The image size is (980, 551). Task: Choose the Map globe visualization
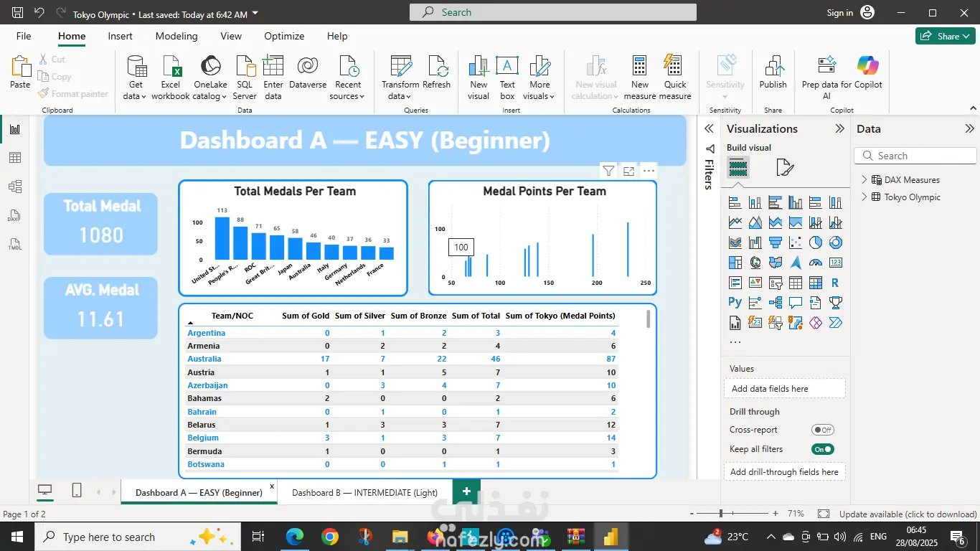755,263
